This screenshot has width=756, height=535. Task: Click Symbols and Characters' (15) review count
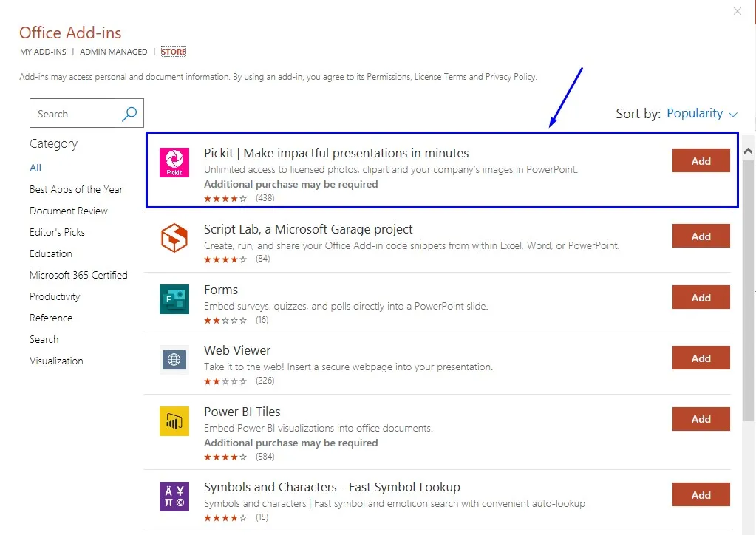coord(262,518)
